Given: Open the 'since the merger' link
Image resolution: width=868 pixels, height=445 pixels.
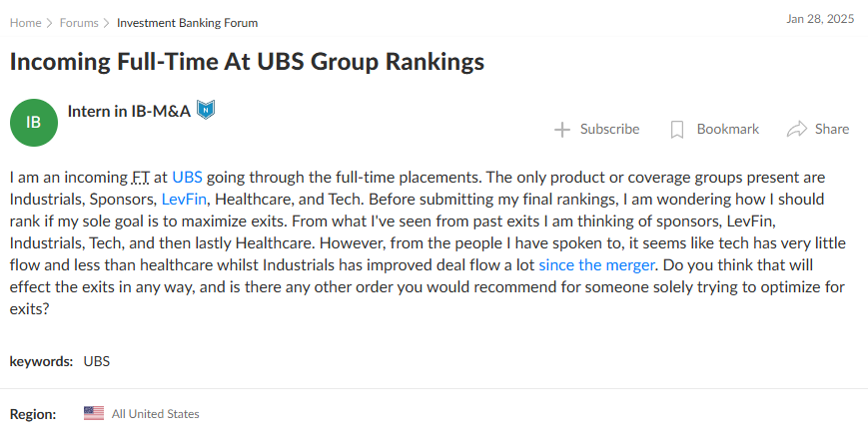Looking at the screenshot, I should click(596, 265).
